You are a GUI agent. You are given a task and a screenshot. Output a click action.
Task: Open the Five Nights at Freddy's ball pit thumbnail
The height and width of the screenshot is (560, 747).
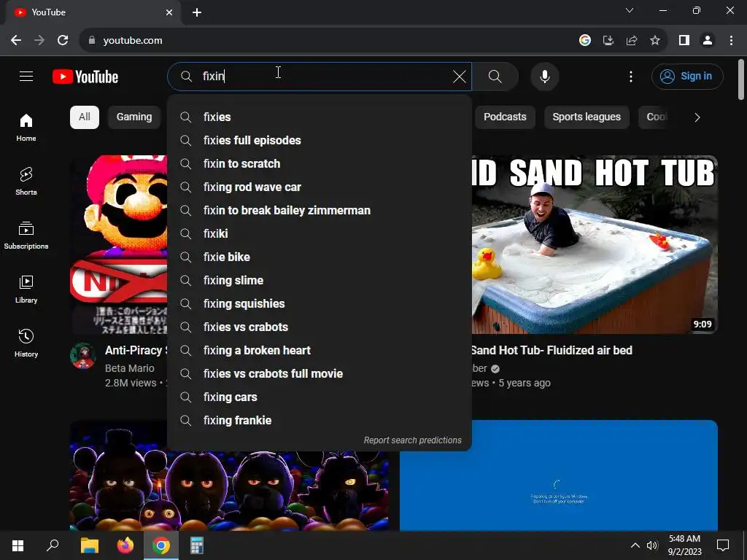pos(229,491)
